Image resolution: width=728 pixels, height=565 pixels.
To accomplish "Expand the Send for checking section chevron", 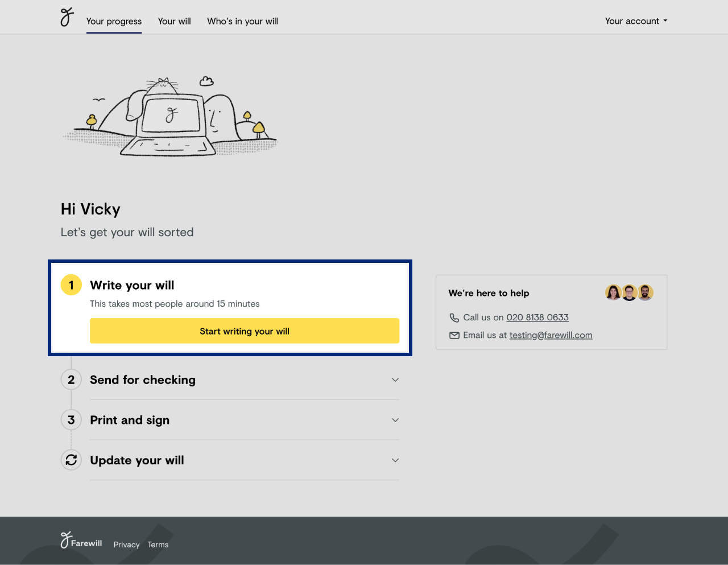I will 395,380.
